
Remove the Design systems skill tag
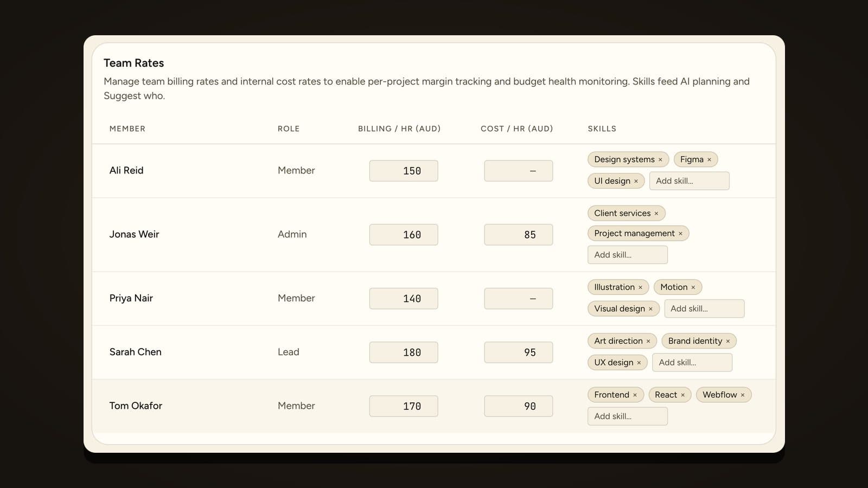(x=660, y=159)
